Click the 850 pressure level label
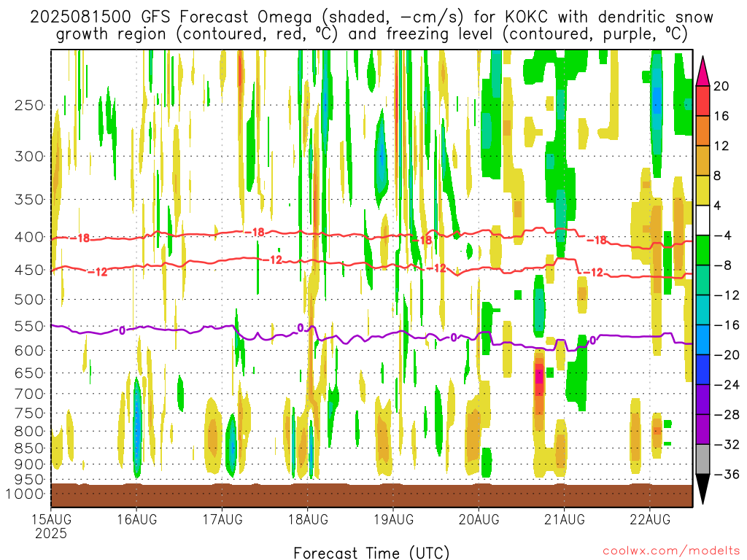The image size is (747, 560). 29,448
